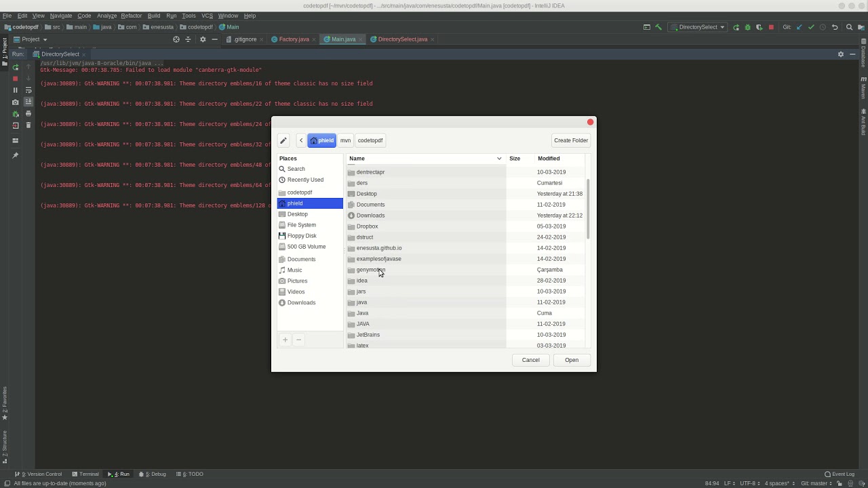Pin the Run tab with the pin icon
The image size is (868, 488).
click(x=15, y=155)
